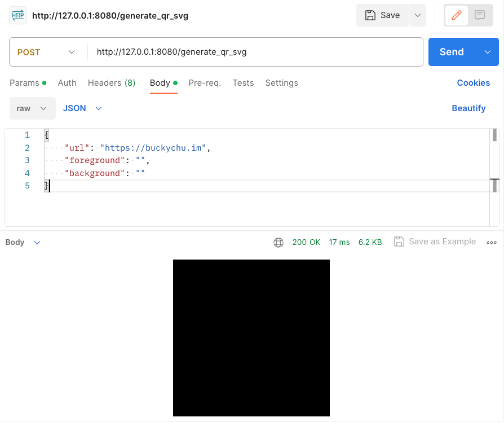Click Save as Example

[435, 241]
